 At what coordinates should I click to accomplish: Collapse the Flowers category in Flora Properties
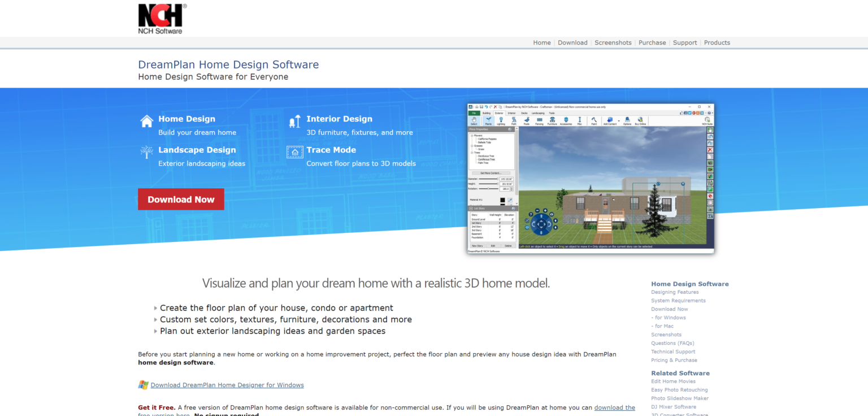coord(472,136)
